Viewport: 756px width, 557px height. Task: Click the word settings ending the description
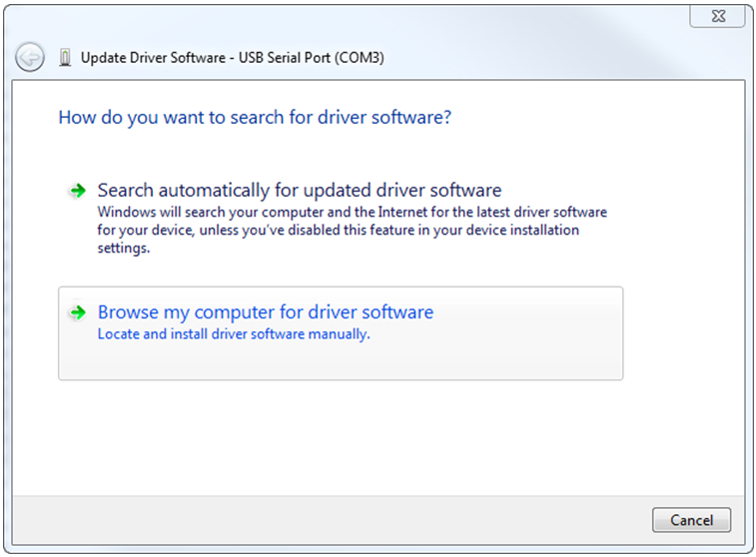[x=124, y=249]
